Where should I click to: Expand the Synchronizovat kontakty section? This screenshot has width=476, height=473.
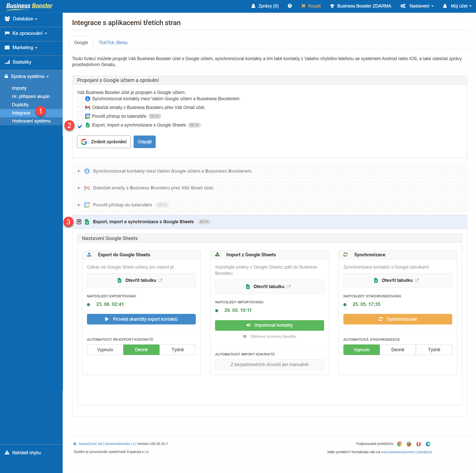79,171
